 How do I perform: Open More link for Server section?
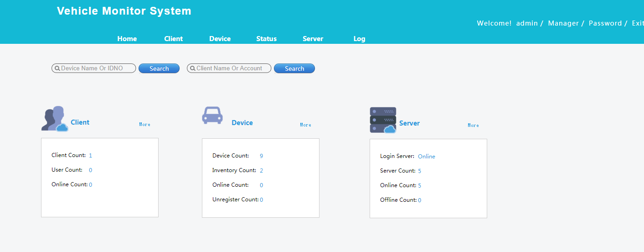(x=474, y=125)
